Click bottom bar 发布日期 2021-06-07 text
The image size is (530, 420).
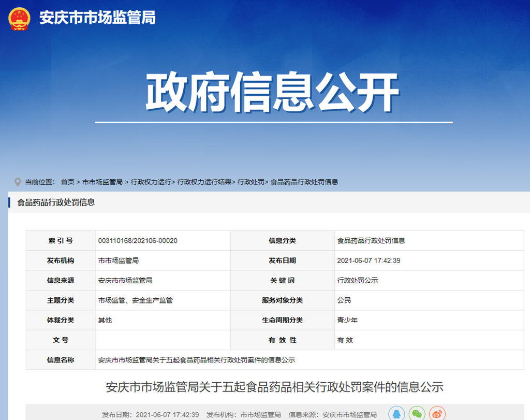pyautogui.click(x=151, y=415)
